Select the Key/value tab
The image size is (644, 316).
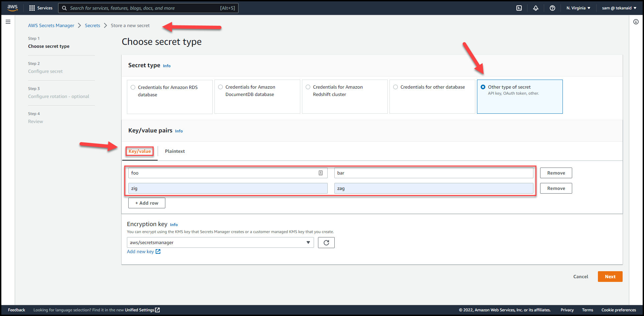point(139,151)
